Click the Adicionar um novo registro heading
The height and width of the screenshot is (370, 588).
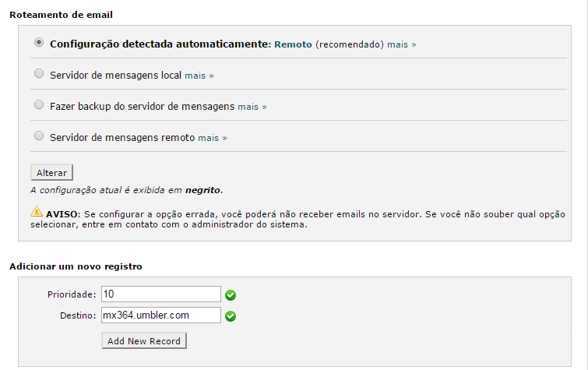pos(76,266)
